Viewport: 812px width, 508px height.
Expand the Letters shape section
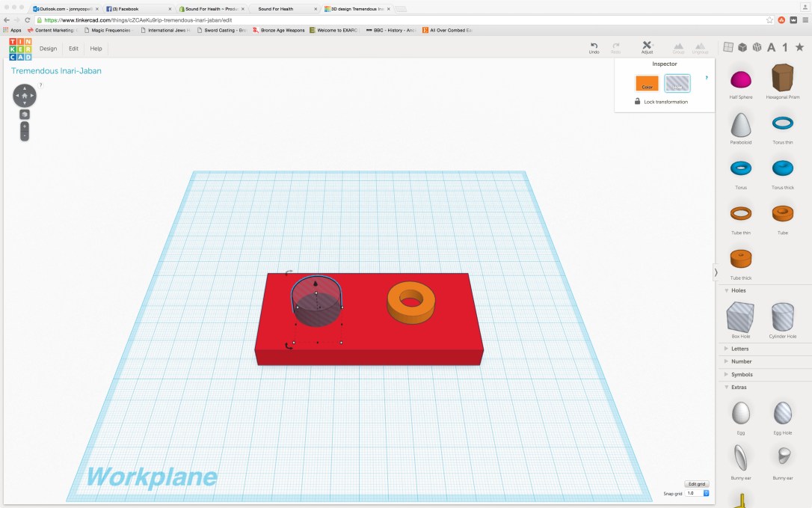tap(740, 349)
